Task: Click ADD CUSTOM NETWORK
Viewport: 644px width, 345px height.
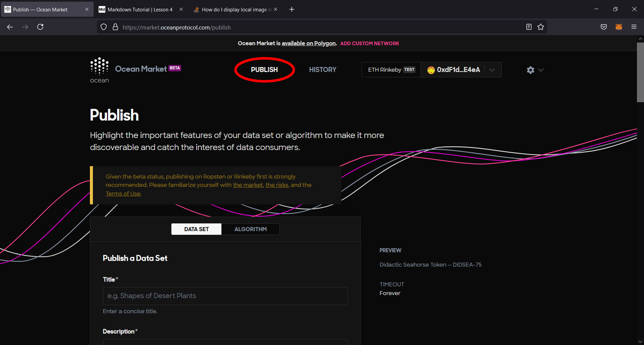Action: pyautogui.click(x=370, y=43)
